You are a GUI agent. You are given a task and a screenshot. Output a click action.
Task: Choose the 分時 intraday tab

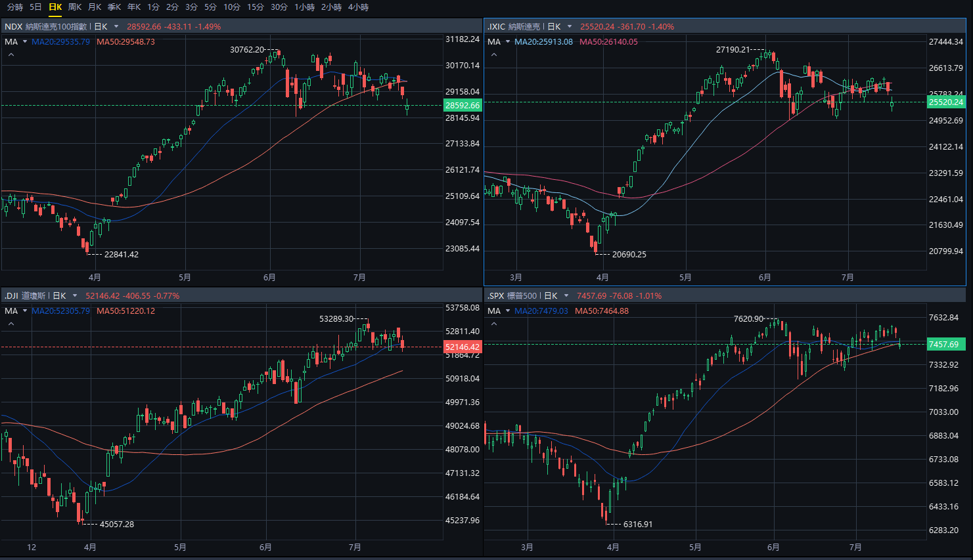click(x=15, y=7)
